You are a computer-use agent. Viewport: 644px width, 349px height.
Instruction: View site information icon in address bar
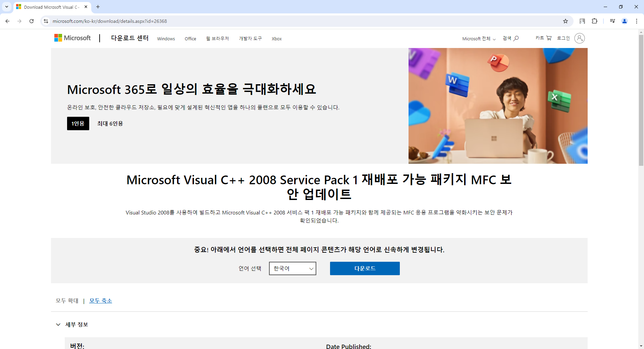46,21
